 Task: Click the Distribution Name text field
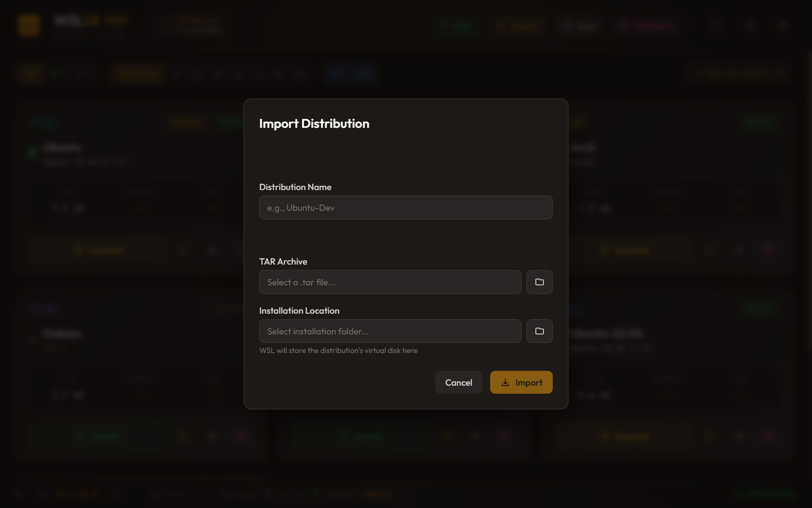tap(406, 207)
